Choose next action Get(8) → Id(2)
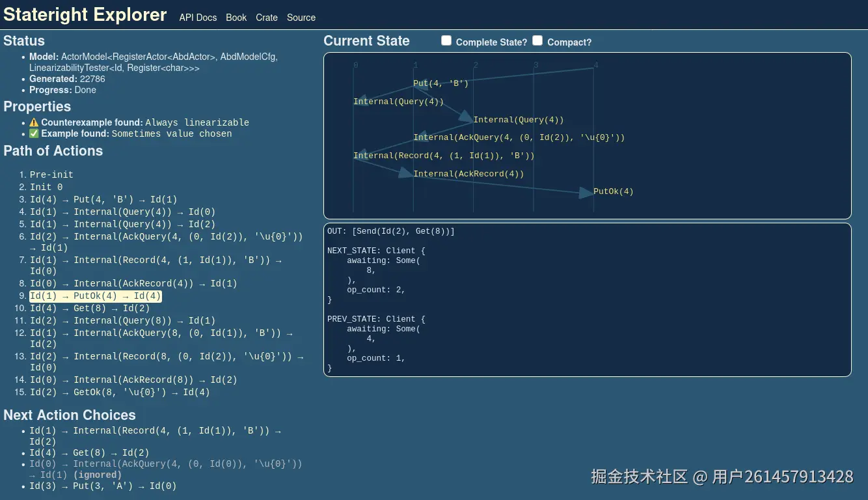Screen dimensions: 868x500 click(91, 452)
